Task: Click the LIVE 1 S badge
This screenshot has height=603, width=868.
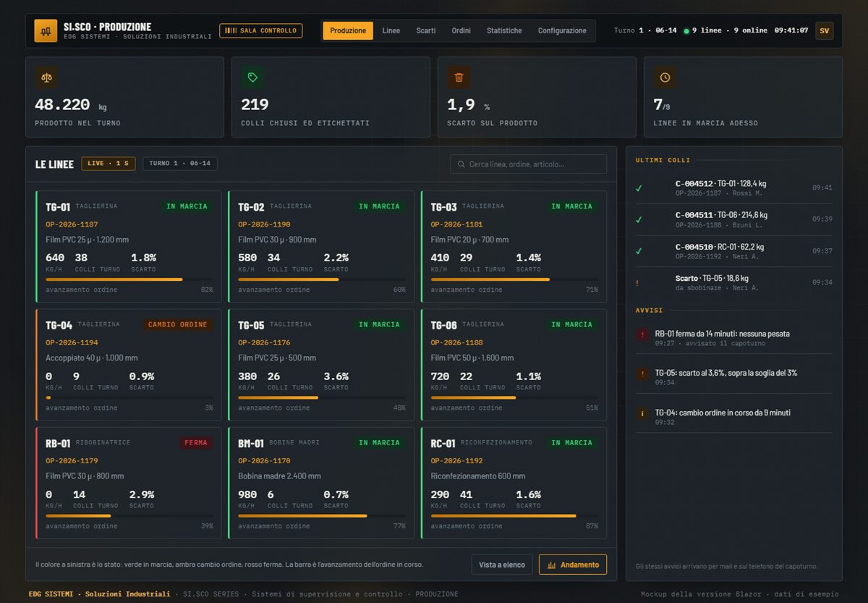Action: [x=109, y=164]
